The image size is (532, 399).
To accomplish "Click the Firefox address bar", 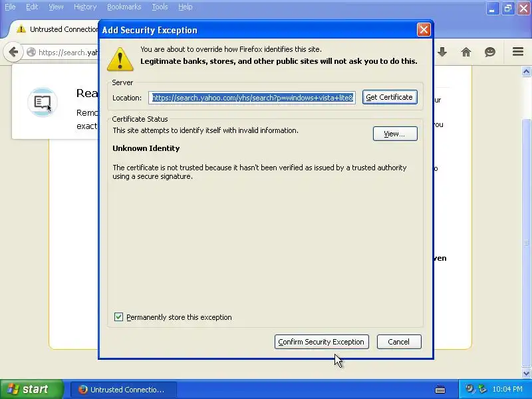I will [61, 53].
